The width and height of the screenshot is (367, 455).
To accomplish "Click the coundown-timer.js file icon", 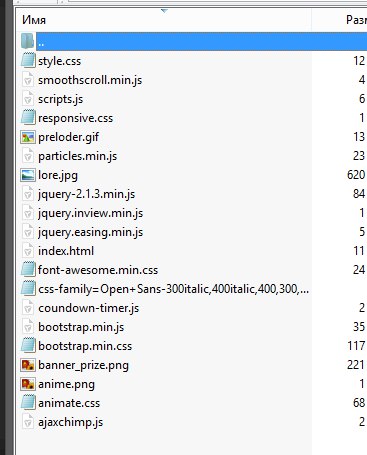I will 28,308.
